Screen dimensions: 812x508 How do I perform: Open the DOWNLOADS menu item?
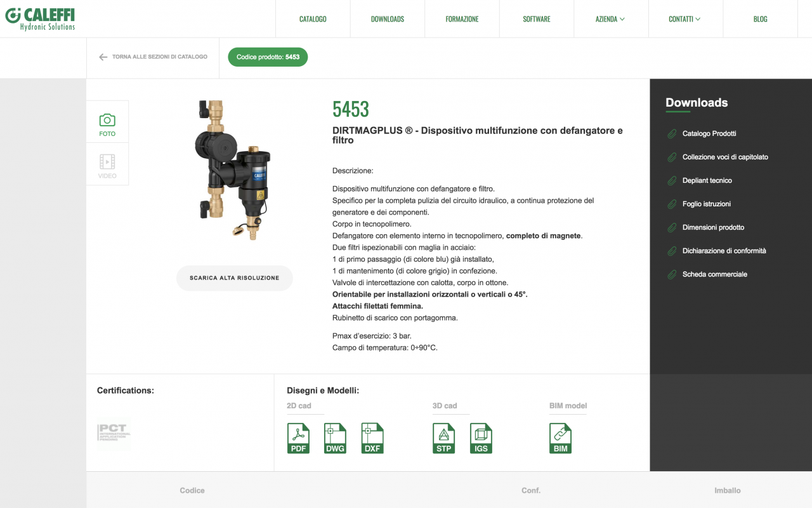pos(388,19)
